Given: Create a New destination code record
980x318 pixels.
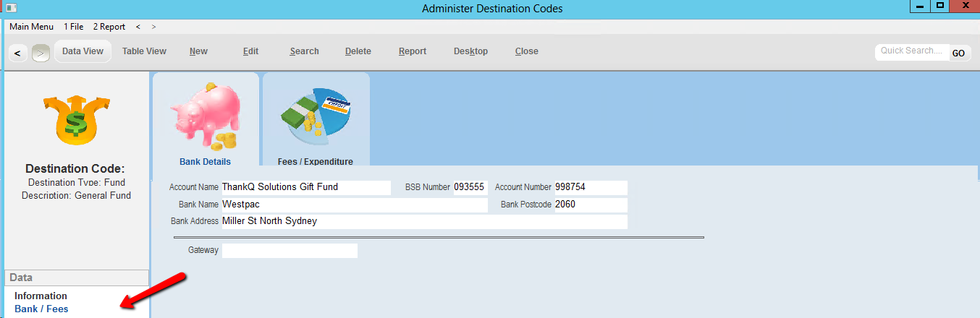Looking at the screenshot, I should tap(198, 51).
